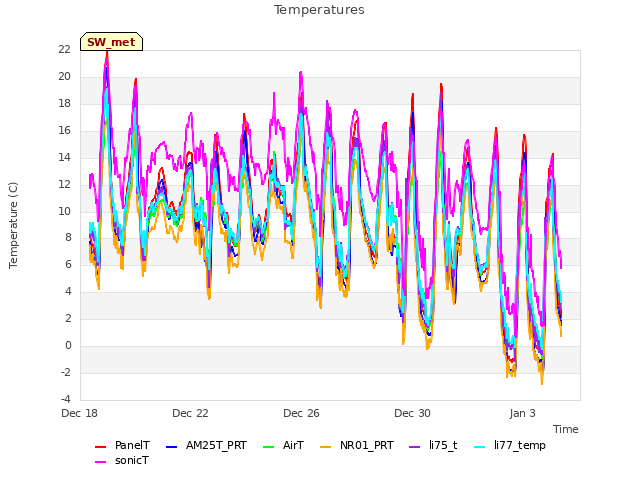Click the 0 y-axis tick label

pyautogui.click(x=68, y=345)
